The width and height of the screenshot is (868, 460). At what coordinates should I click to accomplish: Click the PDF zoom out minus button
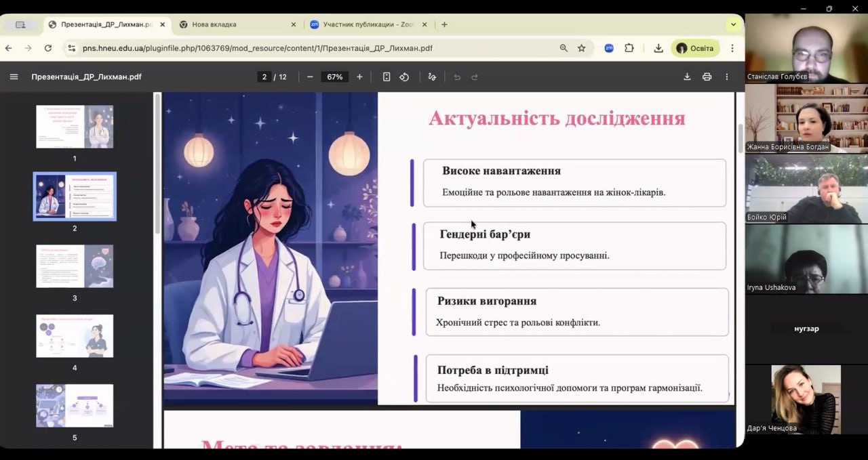coord(310,77)
